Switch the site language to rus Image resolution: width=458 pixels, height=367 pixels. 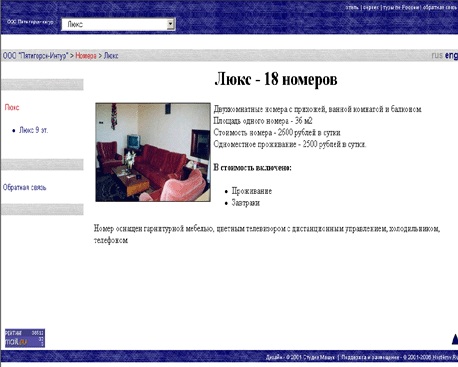437,55
